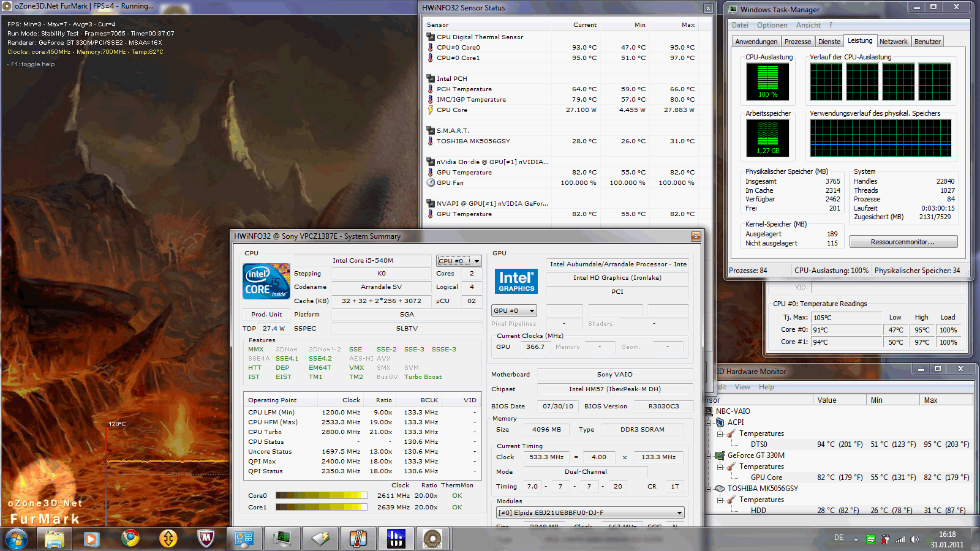Image resolution: width=980 pixels, height=551 pixels.
Task: Open the View menu in Hardware Monitor
Action: [x=742, y=387]
